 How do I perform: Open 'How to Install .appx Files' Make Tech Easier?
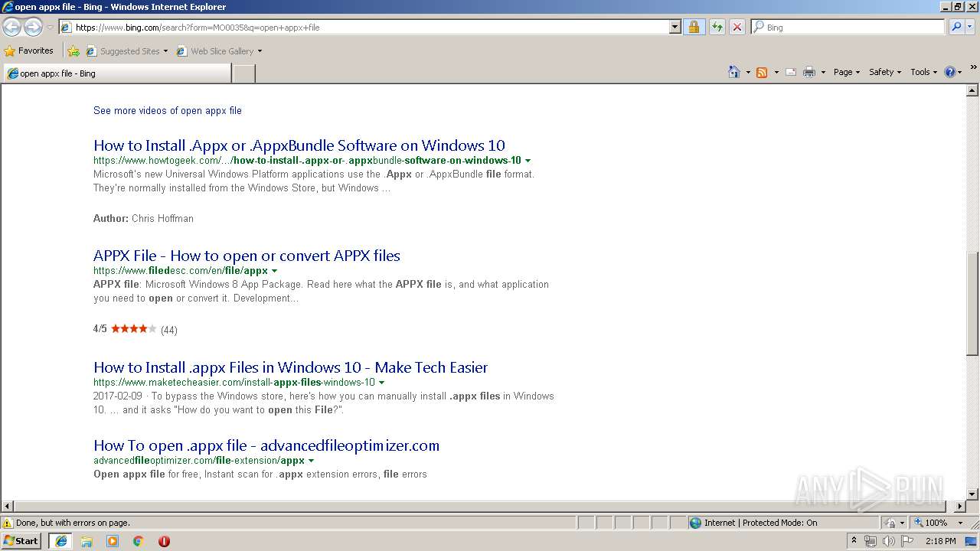point(291,367)
